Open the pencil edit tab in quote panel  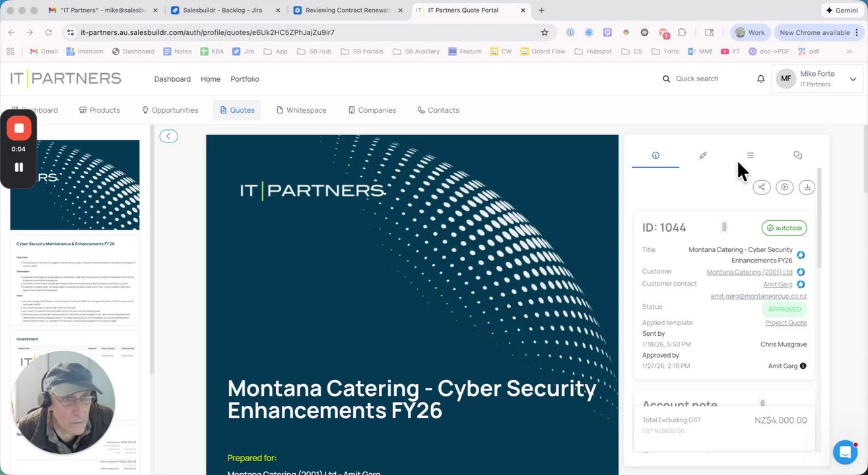click(703, 156)
